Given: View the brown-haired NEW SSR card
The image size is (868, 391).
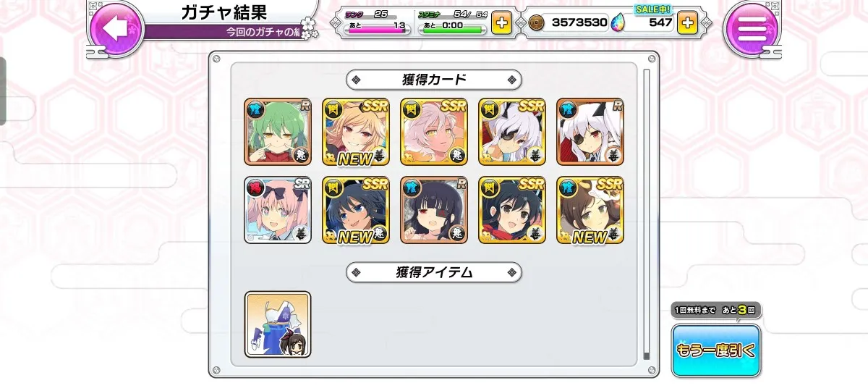Looking at the screenshot, I should [x=590, y=210].
